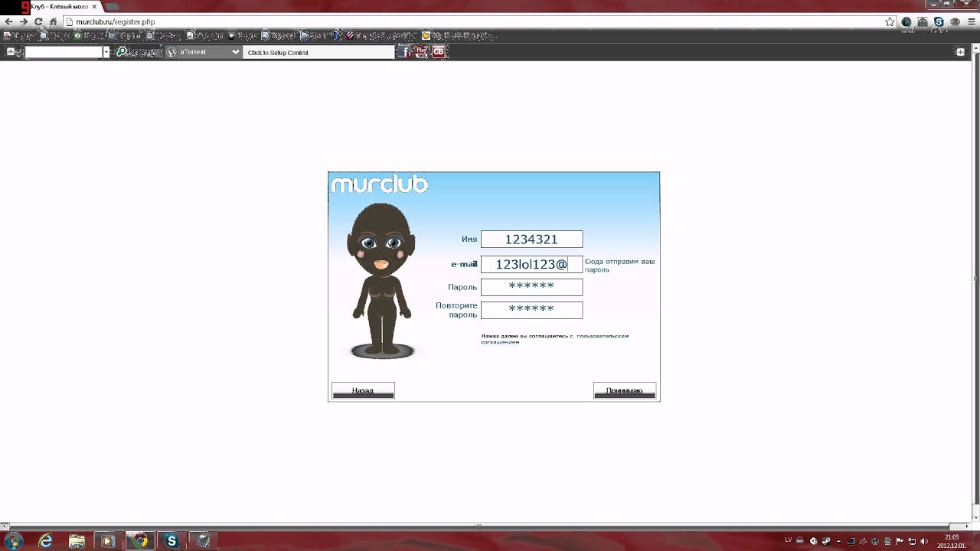
Task: Click the e-mail field with 123lol123@
Action: (x=531, y=264)
